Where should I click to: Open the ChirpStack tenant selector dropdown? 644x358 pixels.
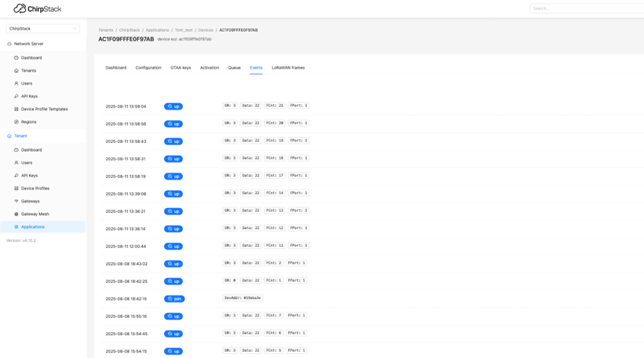(x=42, y=28)
